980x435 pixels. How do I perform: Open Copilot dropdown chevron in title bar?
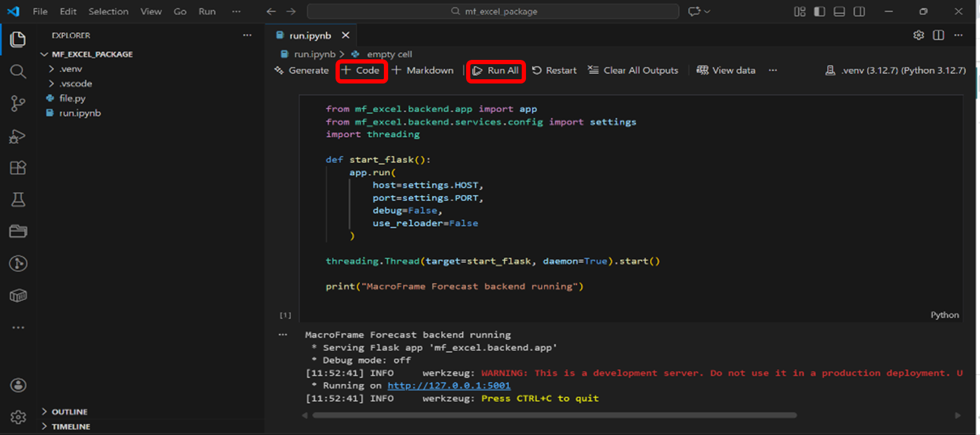pyautogui.click(x=707, y=11)
